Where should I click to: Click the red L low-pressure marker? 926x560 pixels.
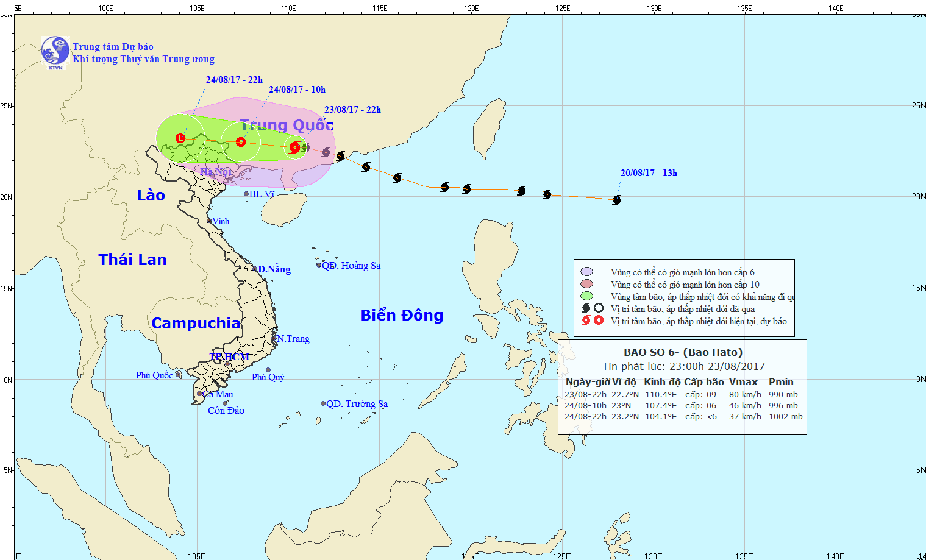point(180,138)
